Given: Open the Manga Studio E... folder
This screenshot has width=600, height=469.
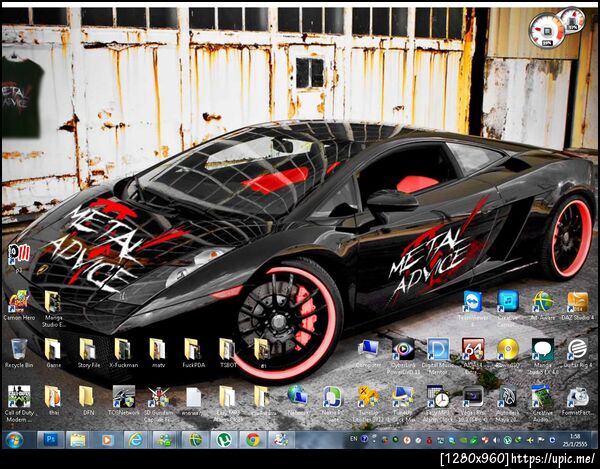Looking at the screenshot, I should [x=53, y=308].
